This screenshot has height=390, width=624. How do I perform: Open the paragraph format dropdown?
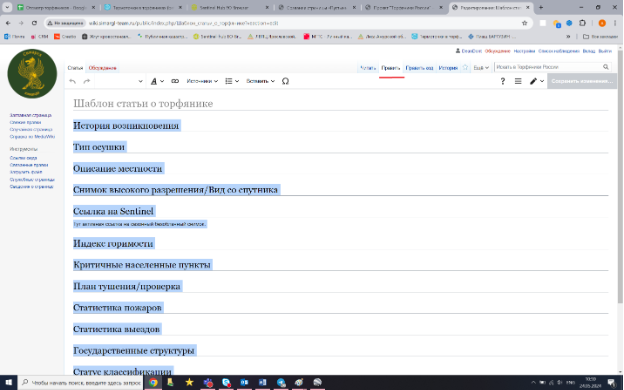coord(120,81)
